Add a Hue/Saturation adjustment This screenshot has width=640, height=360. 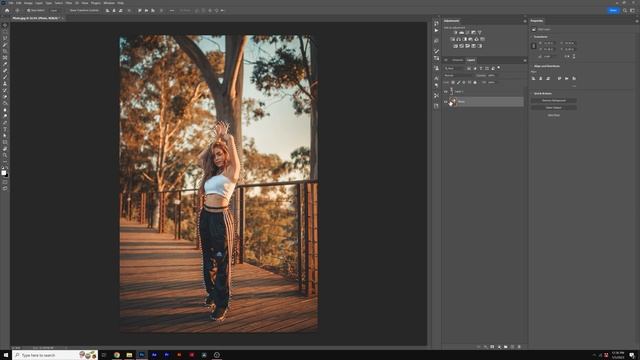tap(453, 39)
